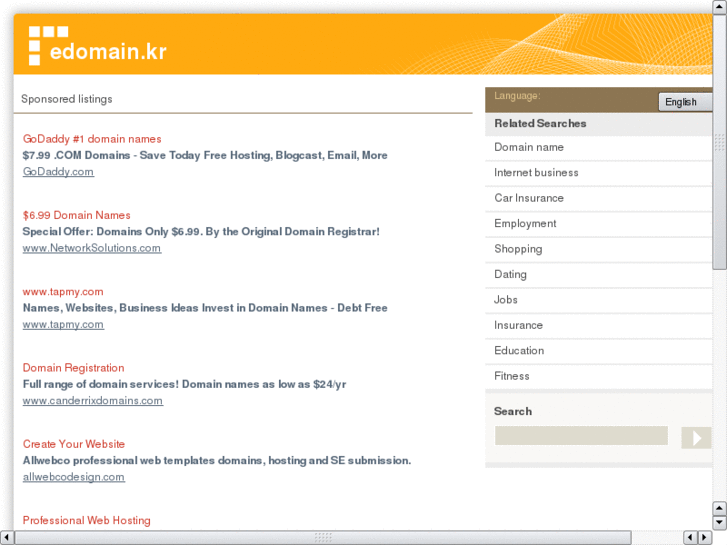
Task: Click the vertical scrollbar thumb
Action: 720,142
